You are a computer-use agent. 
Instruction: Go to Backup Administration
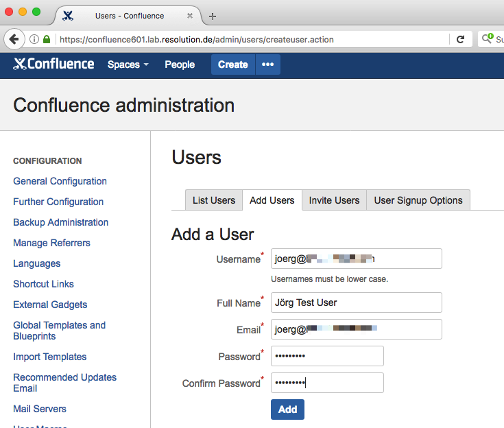[x=61, y=222]
